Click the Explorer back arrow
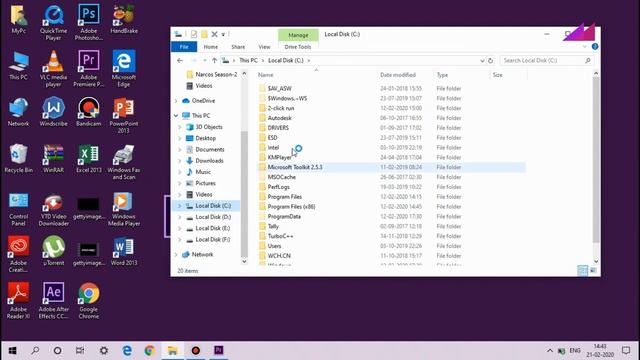Screen dimensions: 640x360 pyautogui.click(x=180, y=60)
